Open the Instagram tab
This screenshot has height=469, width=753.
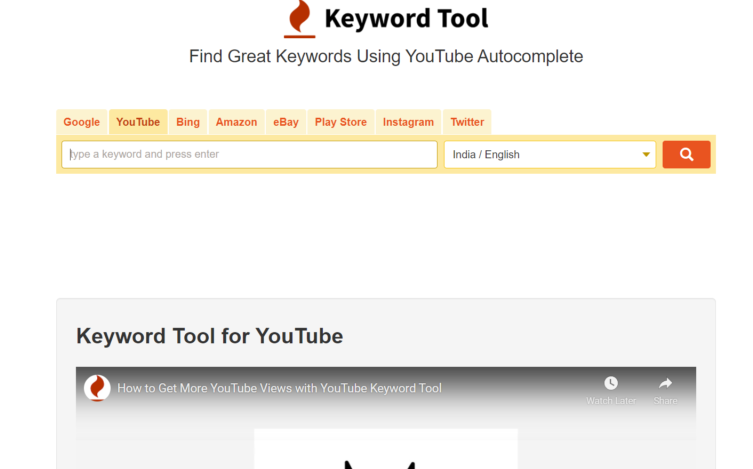[x=408, y=122]
